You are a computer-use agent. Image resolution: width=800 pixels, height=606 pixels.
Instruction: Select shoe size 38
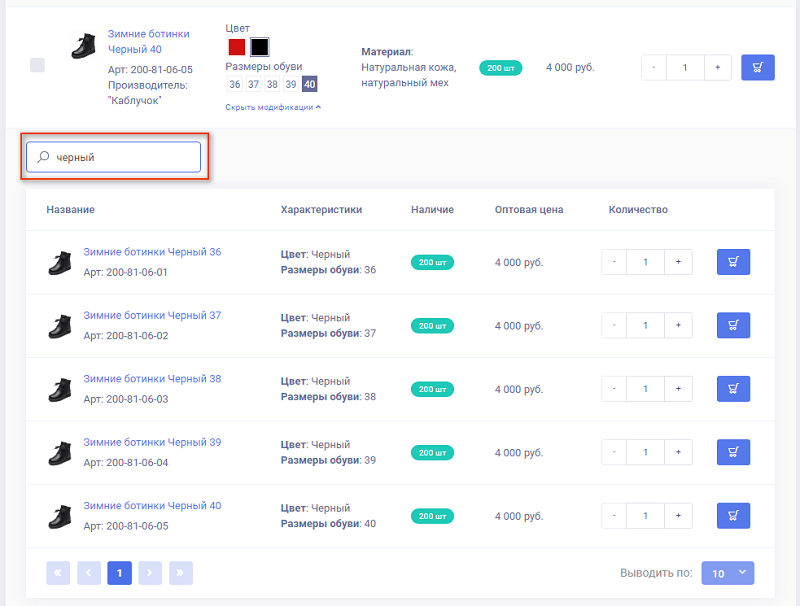tap(272, 84)
